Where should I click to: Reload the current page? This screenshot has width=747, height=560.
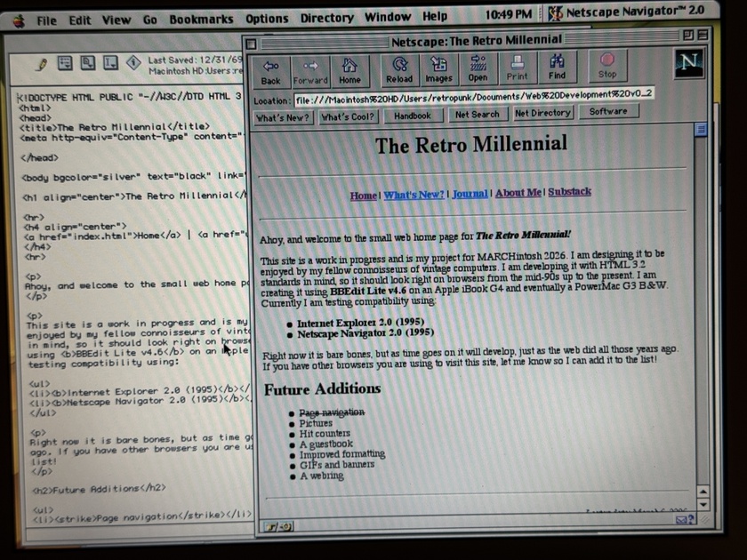(399, 69)
